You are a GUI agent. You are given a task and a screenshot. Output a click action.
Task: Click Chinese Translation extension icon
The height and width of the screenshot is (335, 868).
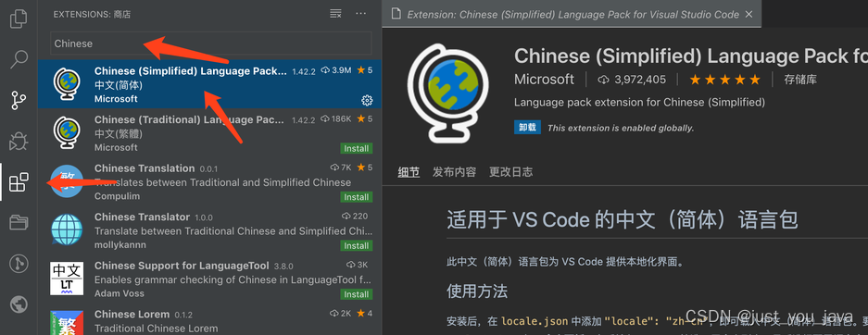coord(67,181)
